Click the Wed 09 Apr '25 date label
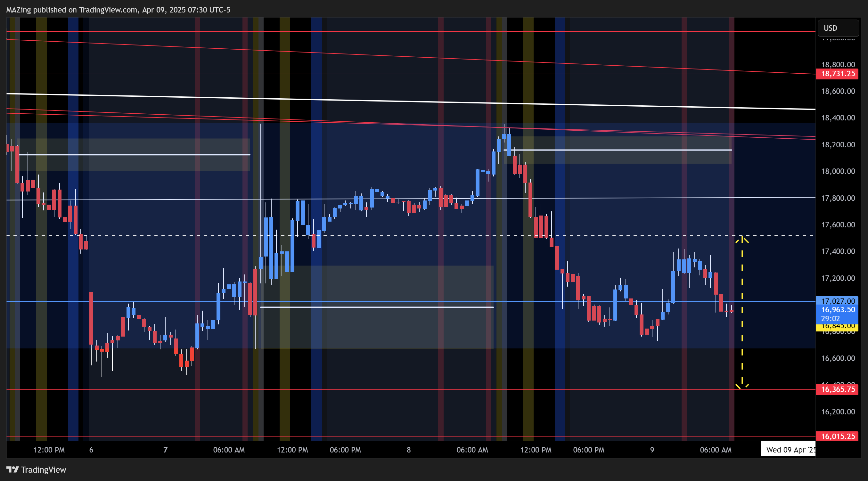The height and width of the screenshot is (481, 868). (x=788, y=450)
